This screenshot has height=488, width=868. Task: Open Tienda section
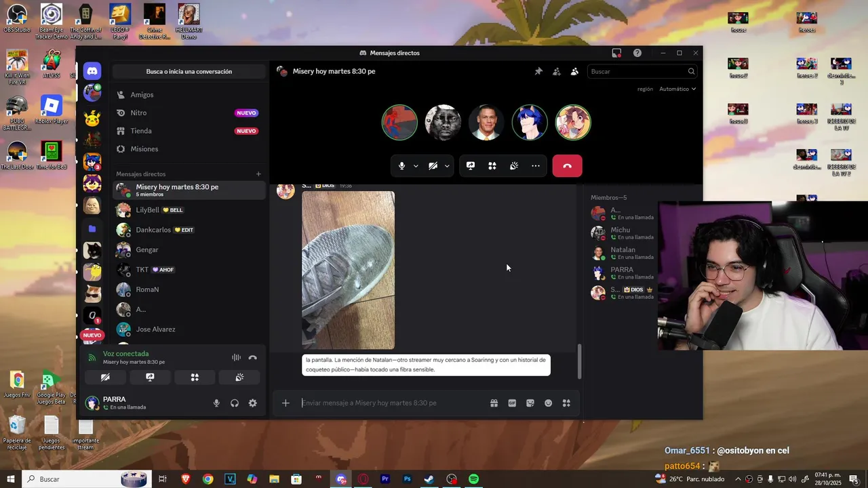189,131
